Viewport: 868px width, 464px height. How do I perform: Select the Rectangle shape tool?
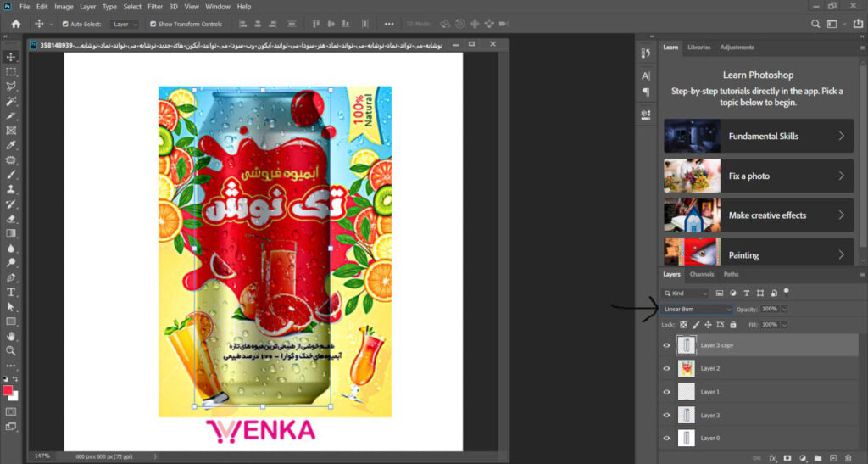10,321
